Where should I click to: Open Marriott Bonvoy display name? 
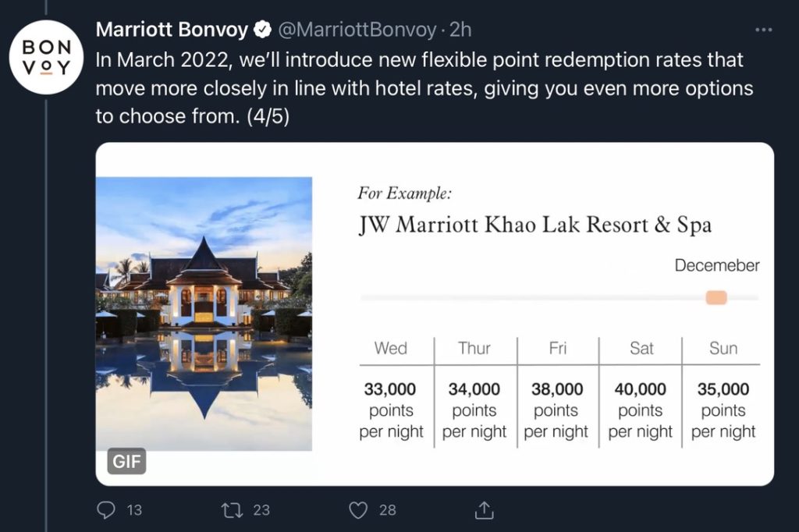point(172,30)
